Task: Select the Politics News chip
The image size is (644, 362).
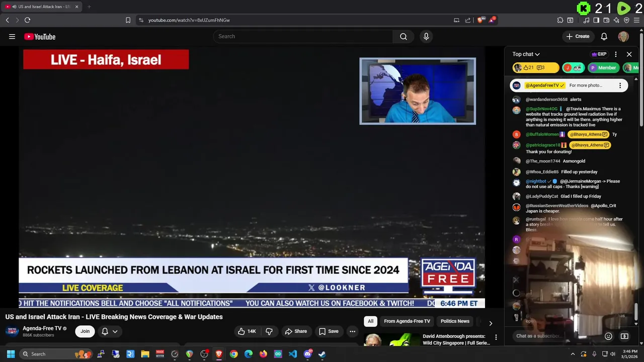Action: click(x=455, y=321)
